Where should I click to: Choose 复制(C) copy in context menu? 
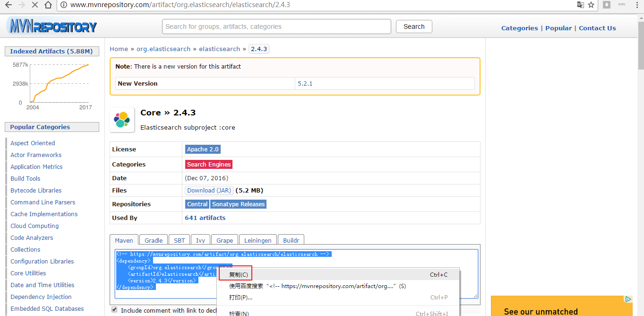(338, 274)
